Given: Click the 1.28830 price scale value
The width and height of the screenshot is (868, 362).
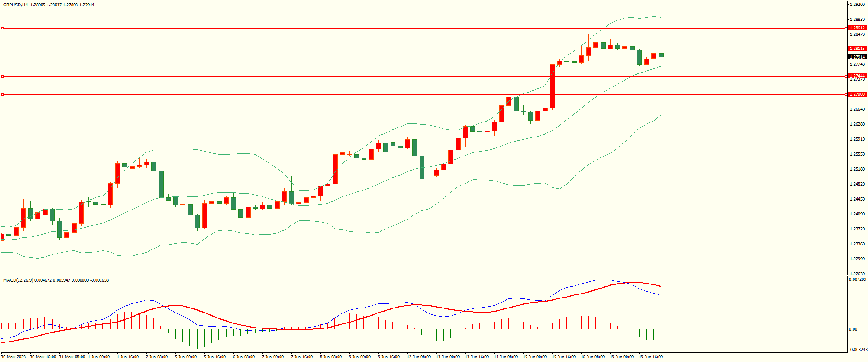Looking at the screenshot, I should point(858,20).
